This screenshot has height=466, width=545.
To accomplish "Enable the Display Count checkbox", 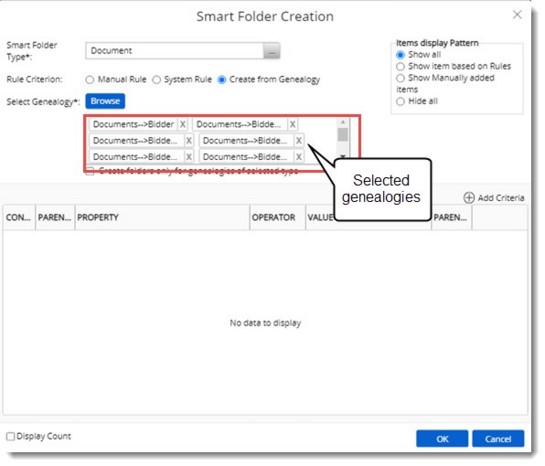I will [x=10, y=436].
